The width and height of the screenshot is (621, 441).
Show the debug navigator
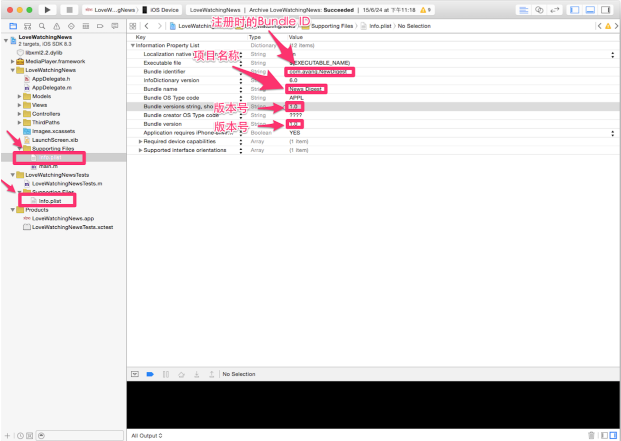(x=86, y=26)
